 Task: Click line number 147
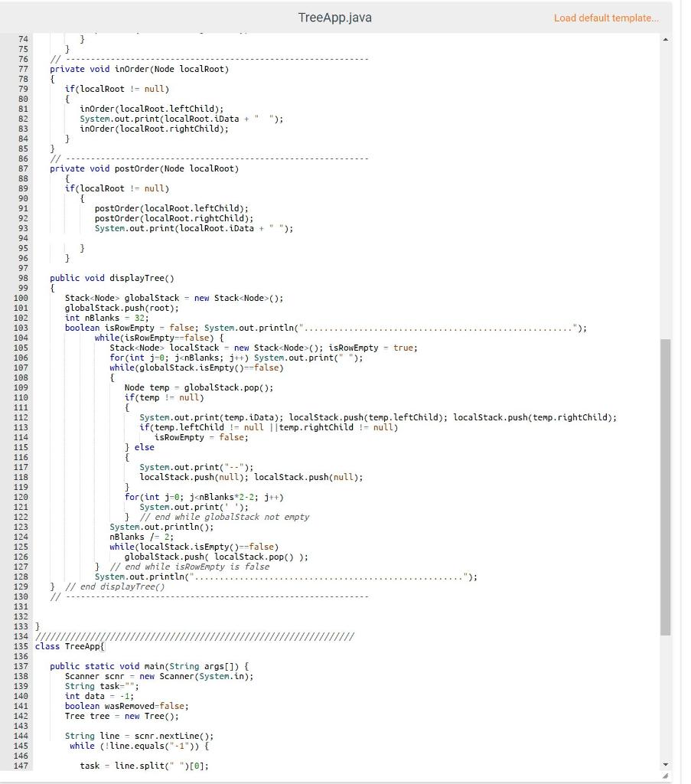[x=21, y=766]
